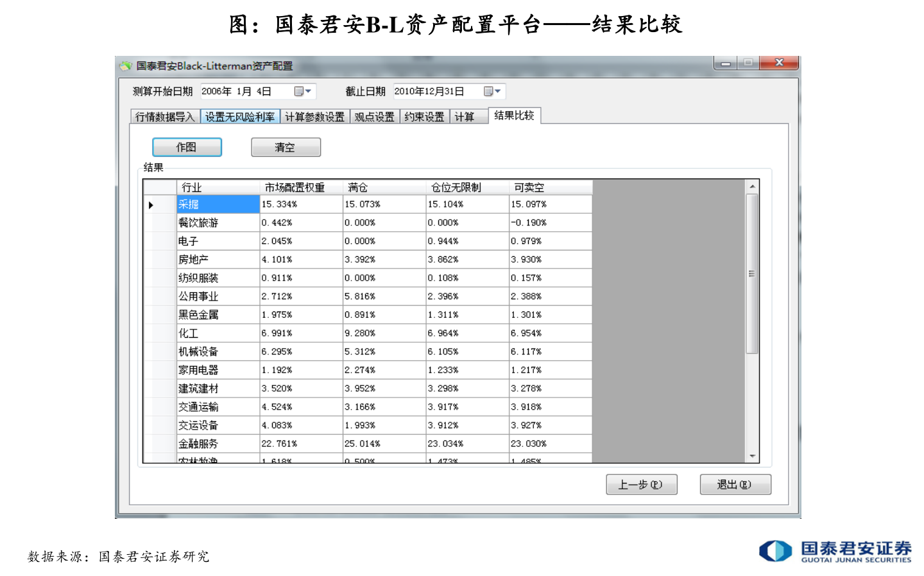The height and width of the screenshot is (576, 924).
Task: Click the 4.524% market weight cell
Action: click(301, 407)
